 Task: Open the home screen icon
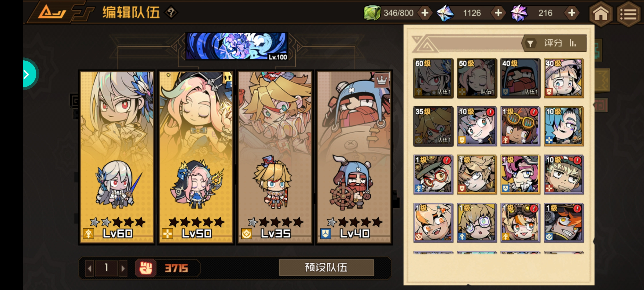[x=601, y=13]
